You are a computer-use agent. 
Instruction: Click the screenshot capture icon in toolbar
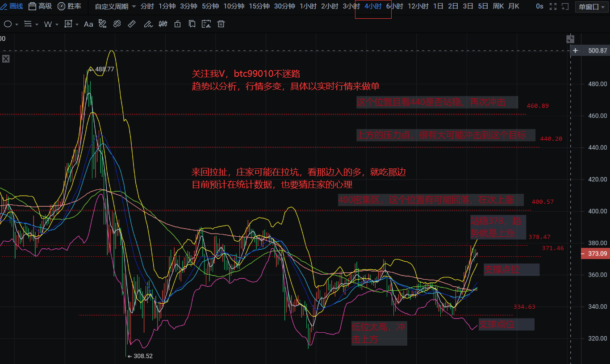tap(206, 24)
